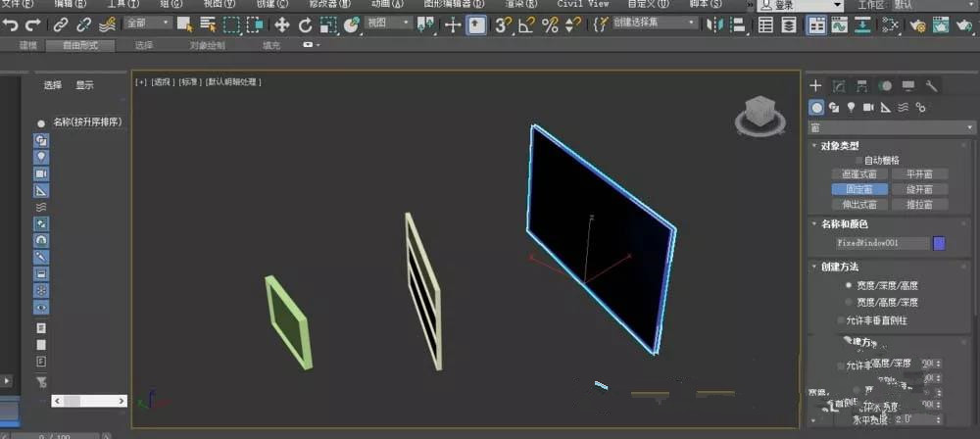Open the Modify panel tab icon
This screenshot has height=439, width=980.
click(840, 85)
